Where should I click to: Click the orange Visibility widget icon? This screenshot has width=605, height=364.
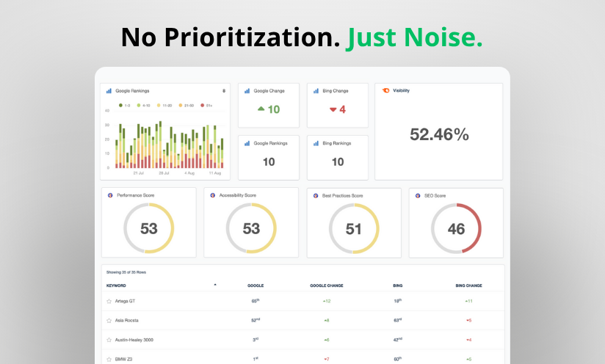click(386, 90)
